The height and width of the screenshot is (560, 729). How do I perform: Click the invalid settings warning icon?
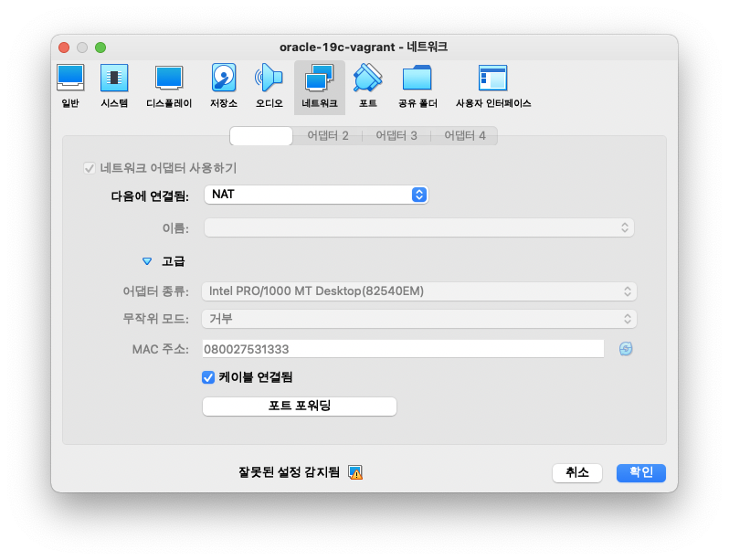coord(355,472)
